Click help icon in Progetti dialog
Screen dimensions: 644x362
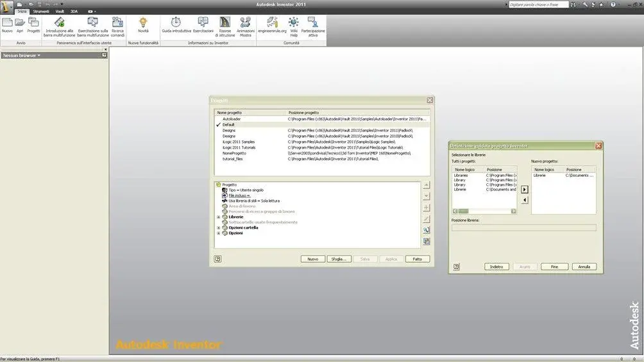217,259
